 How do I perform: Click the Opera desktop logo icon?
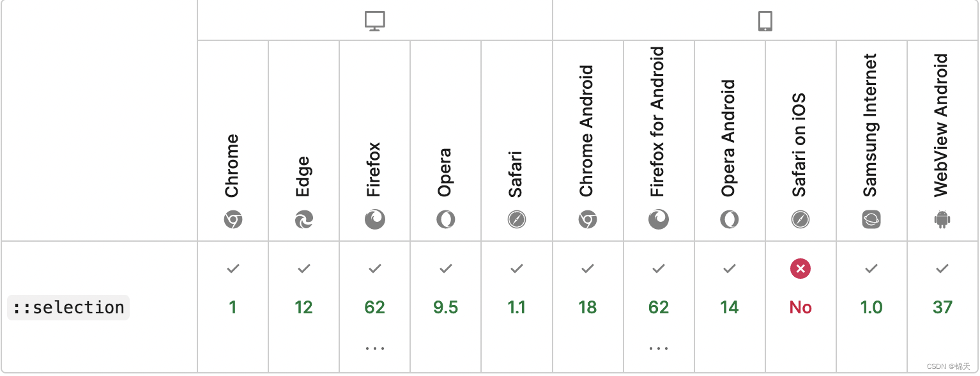(x=446, y=220)
